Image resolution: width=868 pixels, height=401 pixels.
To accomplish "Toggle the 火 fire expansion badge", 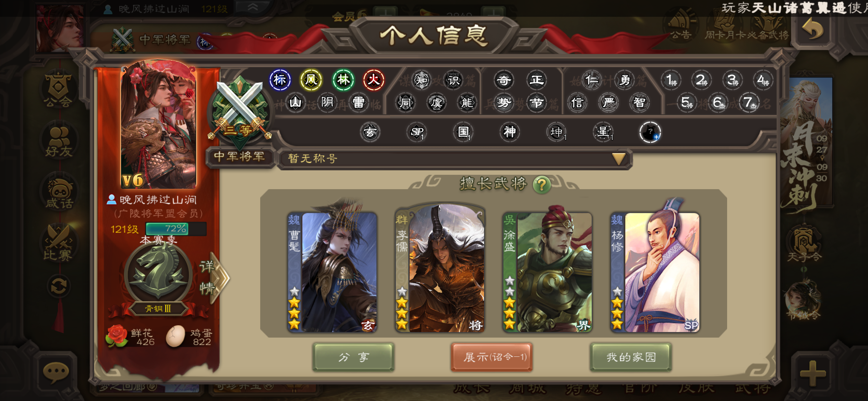I will pyautogui.click(x=374, y=80).
